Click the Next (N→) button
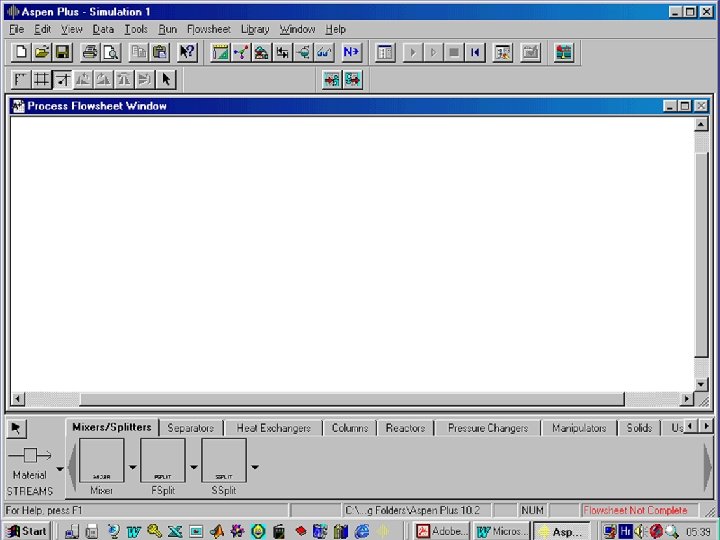Image resolution: width=720 pixels, height=540 pixels. [x=351, y=52]
